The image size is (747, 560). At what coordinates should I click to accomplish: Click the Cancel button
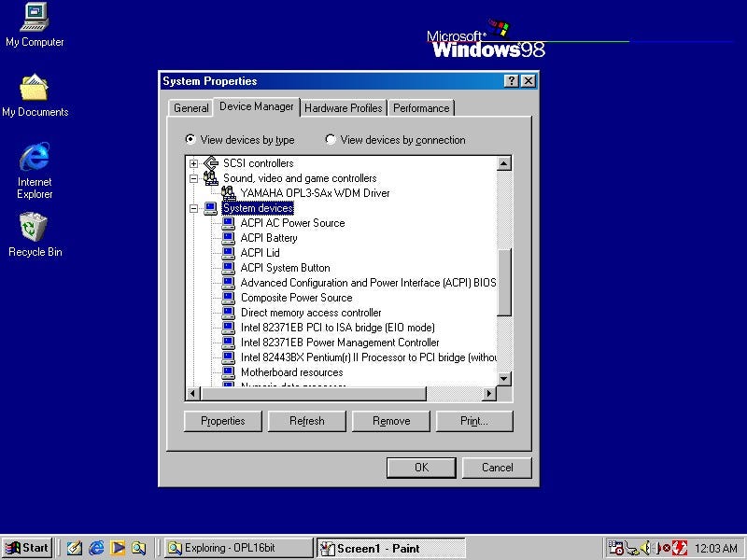(497, 468)
